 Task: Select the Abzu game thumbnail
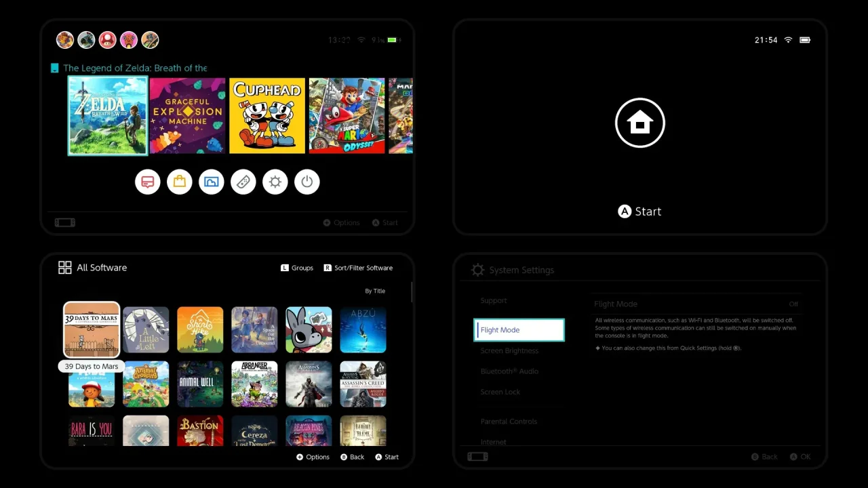363,330
